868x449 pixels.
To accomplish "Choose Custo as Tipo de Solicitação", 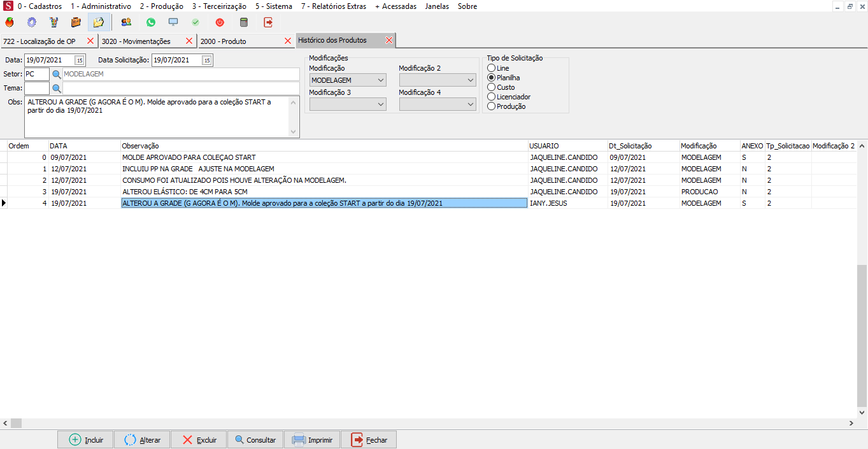I will click(491, 87).
